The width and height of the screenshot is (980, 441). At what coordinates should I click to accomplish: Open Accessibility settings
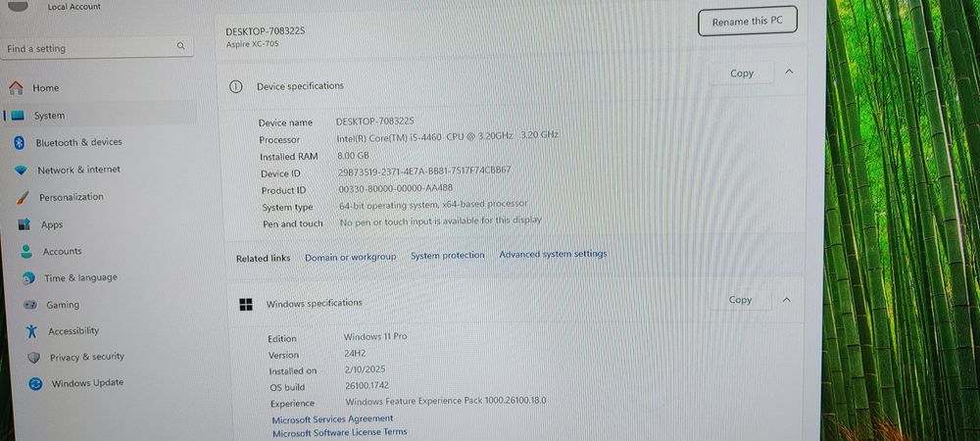(73, 331)
